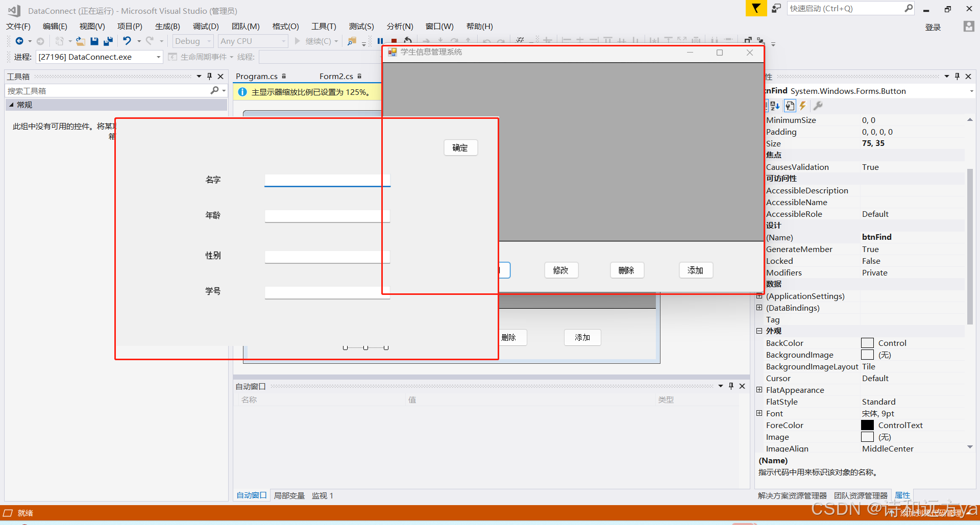Click the Open File folder icon

click(x=81, y=41)
